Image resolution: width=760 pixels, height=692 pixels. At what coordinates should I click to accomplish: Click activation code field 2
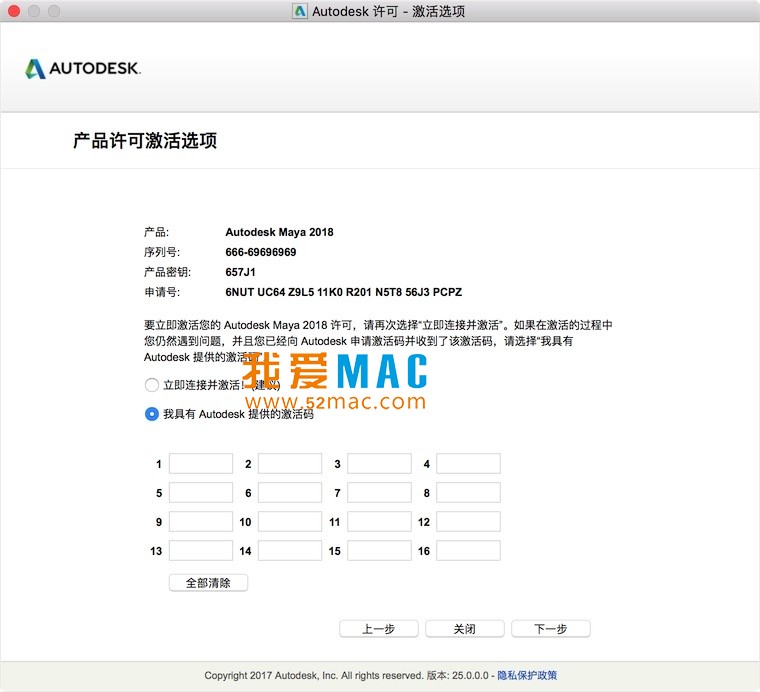[290, 464]
